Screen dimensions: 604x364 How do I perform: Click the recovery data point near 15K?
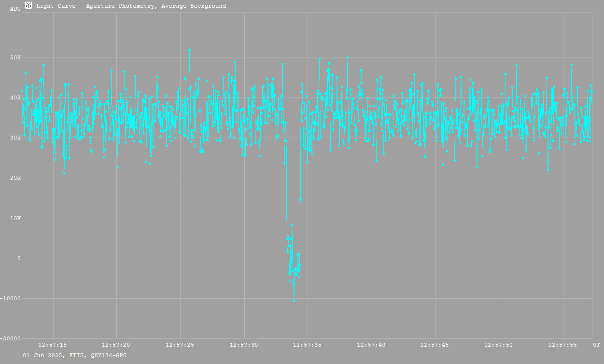pyautogui.click(x=300, y=199)
